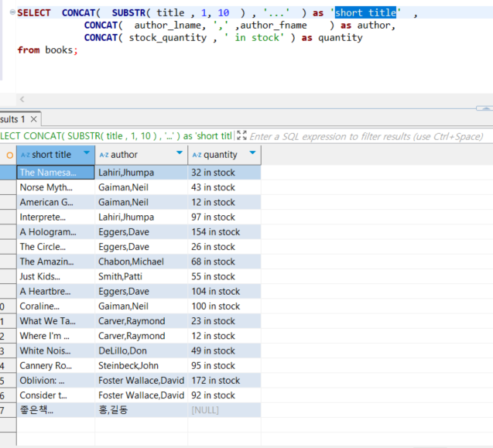This screenshot has height=448, width=493.
Task: Select the cell 'A Heartbre...'
Action: click(x=56, y=292)
